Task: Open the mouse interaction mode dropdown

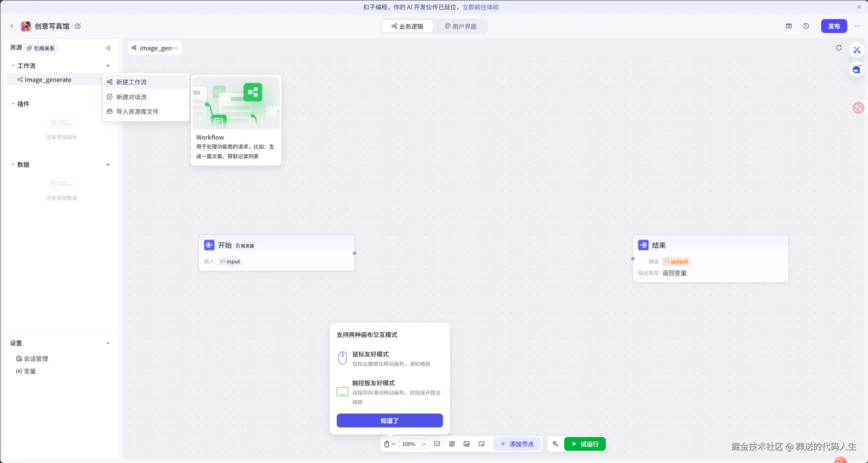Action: point(390,444)
